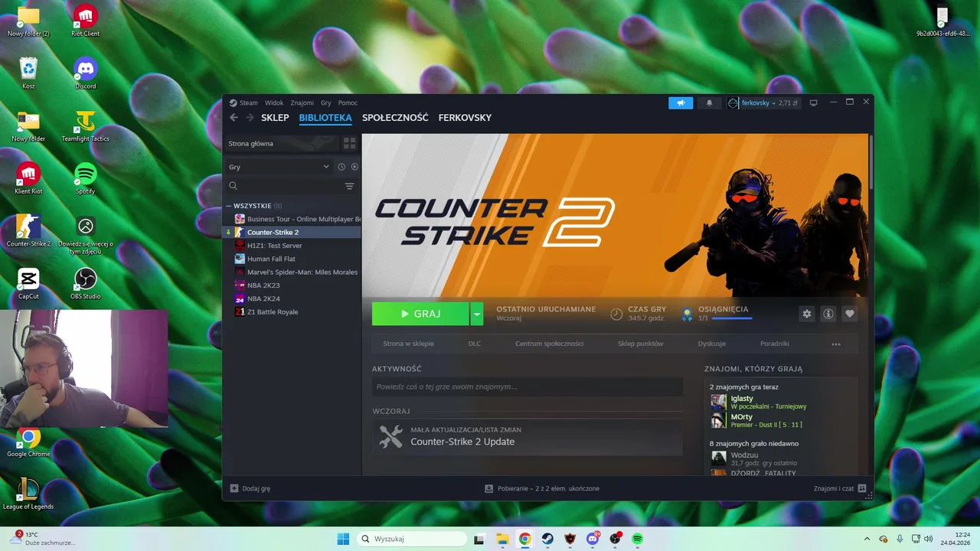
Task: Switch to the BIBLIOTEKA tab
Action: coord(325,118)
